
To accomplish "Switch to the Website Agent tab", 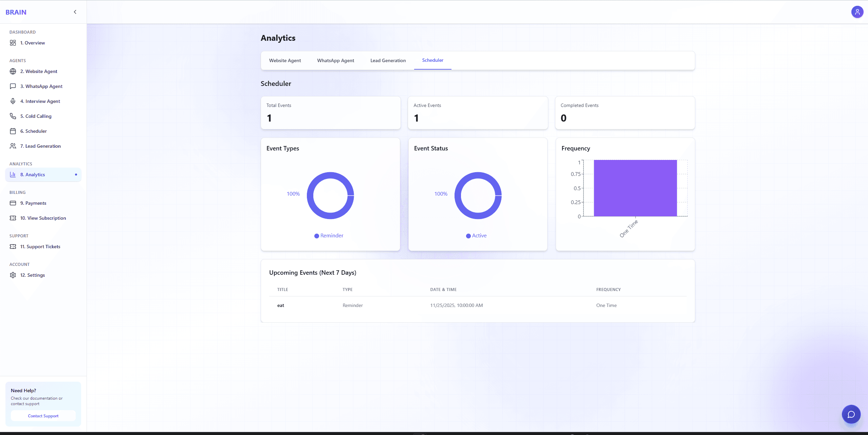I will coord(285,60).
